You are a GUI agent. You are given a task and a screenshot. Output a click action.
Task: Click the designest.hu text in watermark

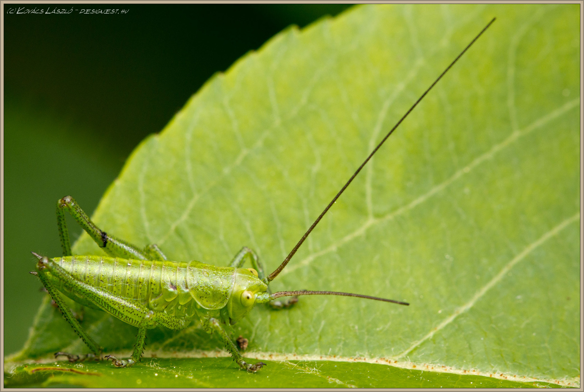(x=104, y=11)
